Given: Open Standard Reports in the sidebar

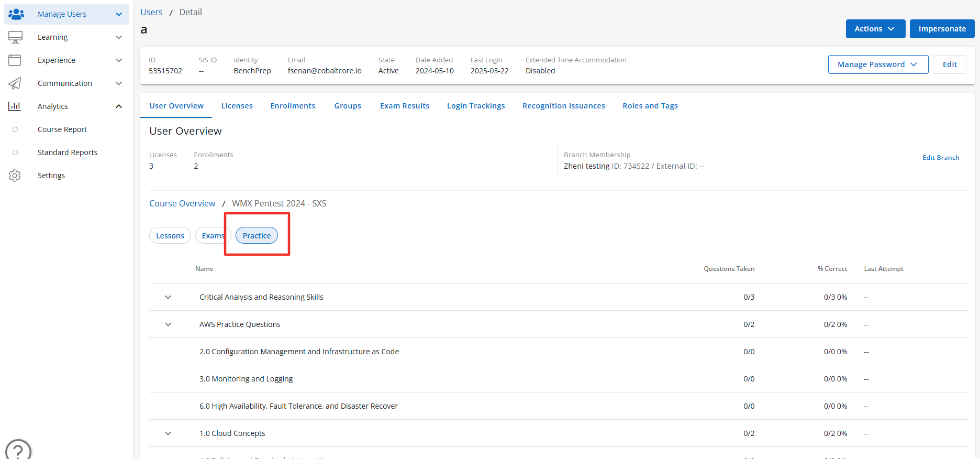Looking at the screenshot, I should [68, 152].
